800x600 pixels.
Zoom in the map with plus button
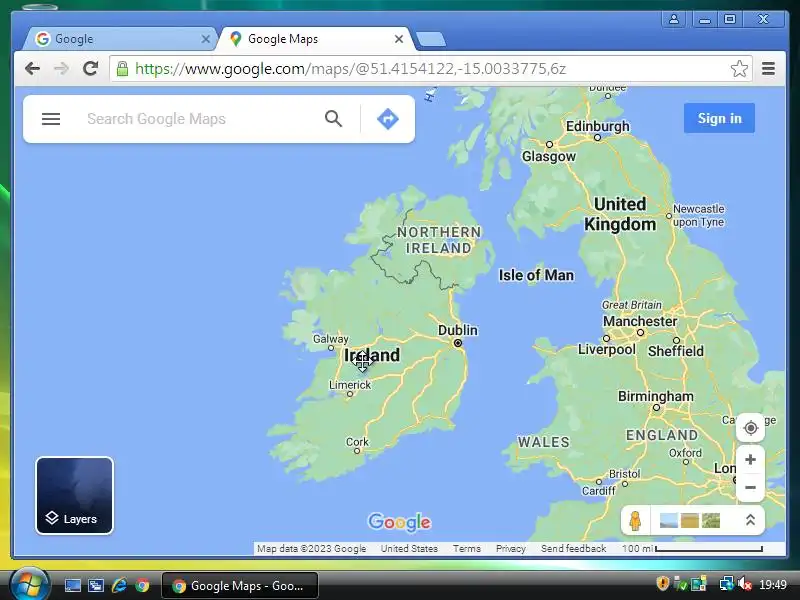click(x=751, y=460)
